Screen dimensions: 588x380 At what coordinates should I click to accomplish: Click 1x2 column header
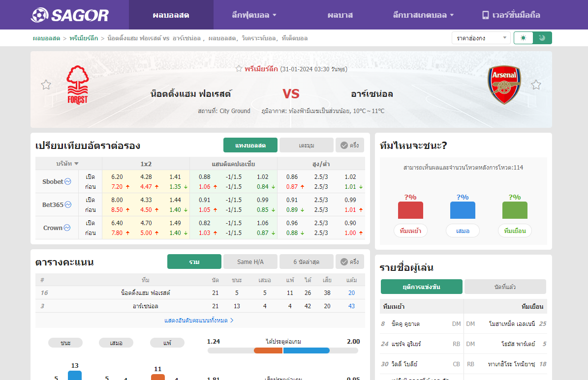tap(146, 164)
